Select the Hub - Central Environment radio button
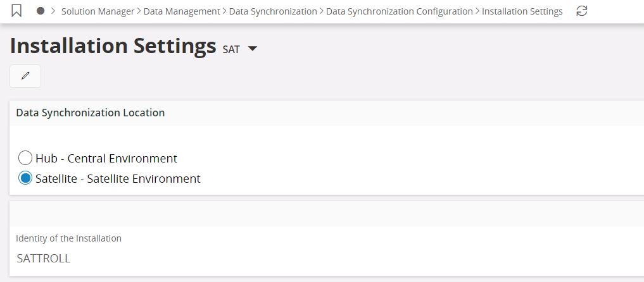 25,158
